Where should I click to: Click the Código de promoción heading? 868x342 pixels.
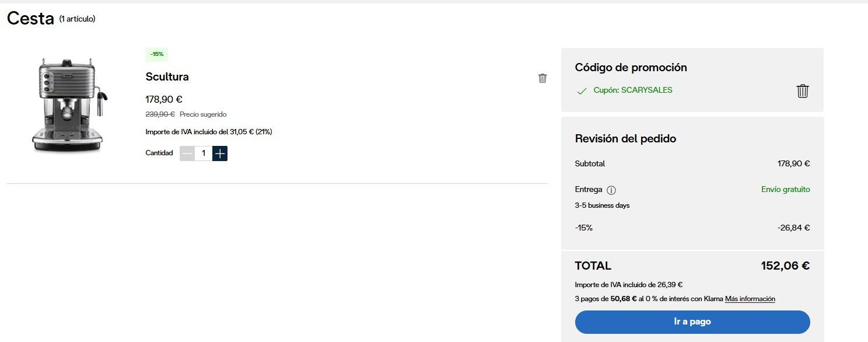[631, 67]
